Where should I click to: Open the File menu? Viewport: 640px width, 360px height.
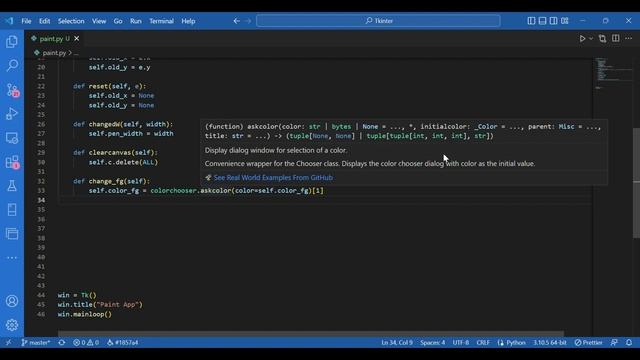(26, 21)
